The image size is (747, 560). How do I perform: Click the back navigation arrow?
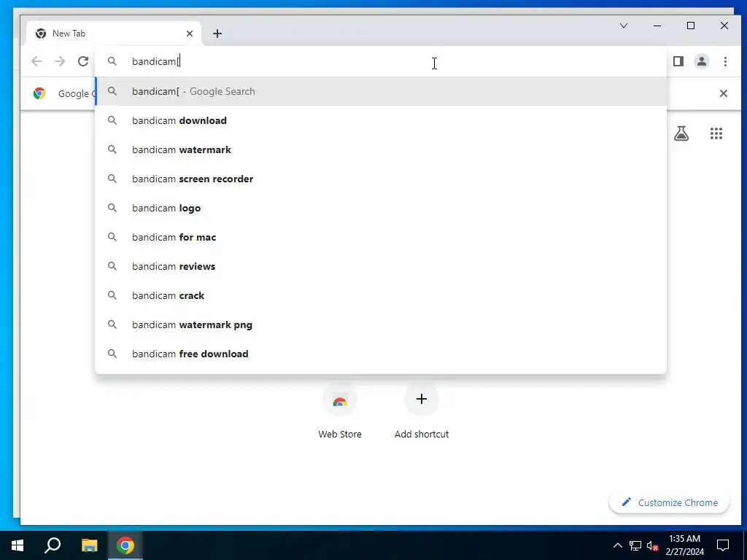click(36, 61)
